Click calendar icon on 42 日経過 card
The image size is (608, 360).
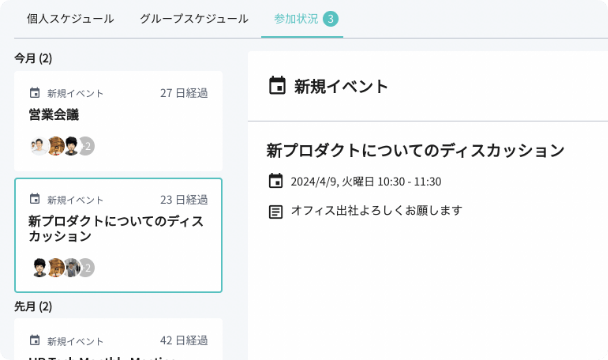[x=35, y=340]
